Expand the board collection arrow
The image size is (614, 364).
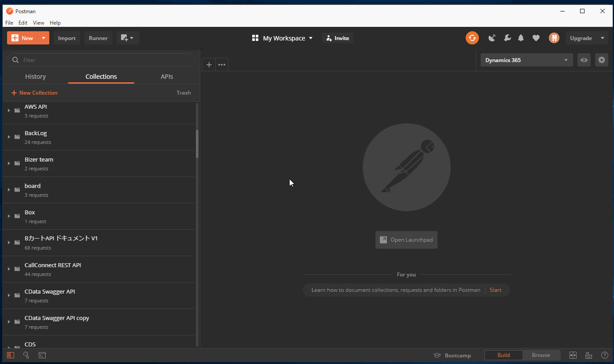coord(9,190)
